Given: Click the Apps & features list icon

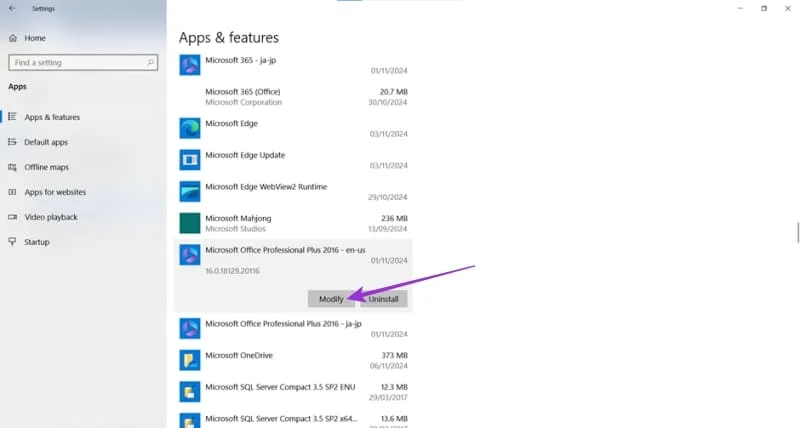Looking at the screenshot, I should 12,117.
